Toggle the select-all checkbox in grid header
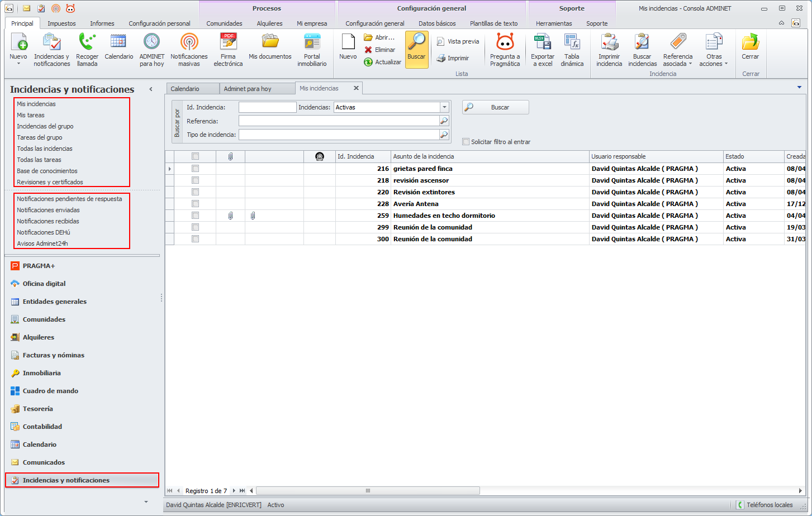The height and width of the screenshot is (516, 812). 195,156
